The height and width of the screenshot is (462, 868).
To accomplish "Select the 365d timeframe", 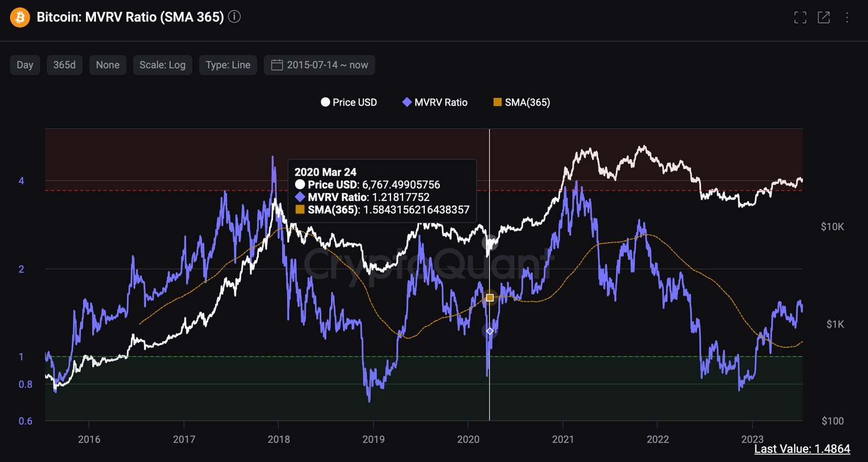I will pos(64,64).
